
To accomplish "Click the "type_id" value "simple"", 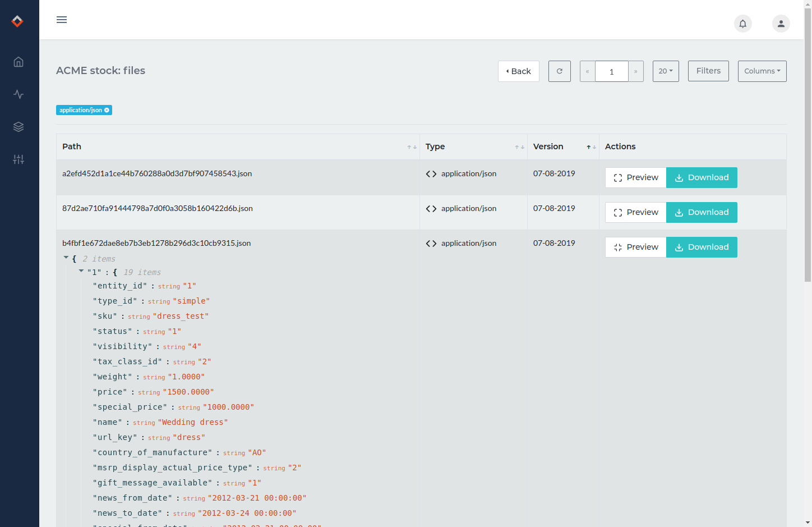I will 191,301.
